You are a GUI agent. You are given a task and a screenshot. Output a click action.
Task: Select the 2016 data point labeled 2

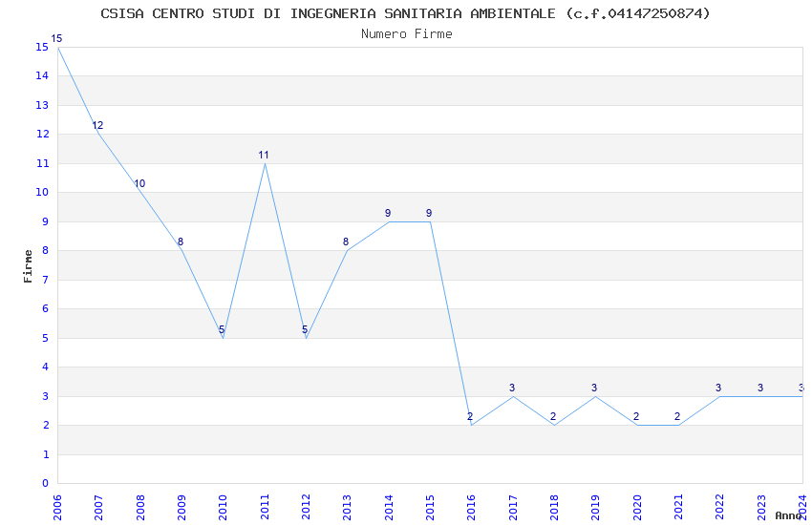(472, 425)
